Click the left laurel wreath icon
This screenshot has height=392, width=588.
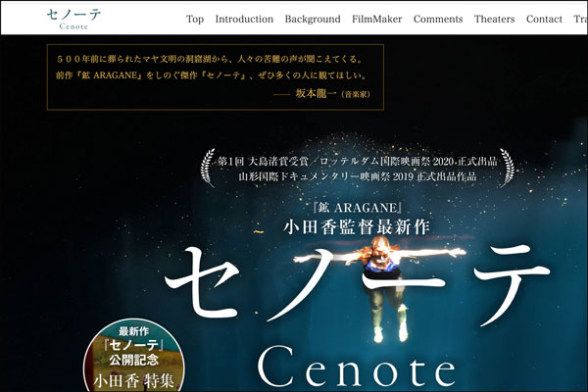207,168
